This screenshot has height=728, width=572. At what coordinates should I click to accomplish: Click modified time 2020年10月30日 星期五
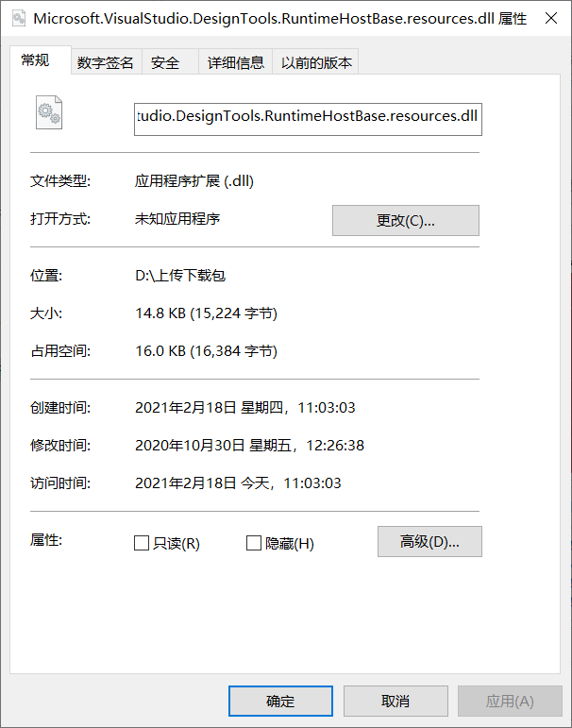[x=250, y=446]
